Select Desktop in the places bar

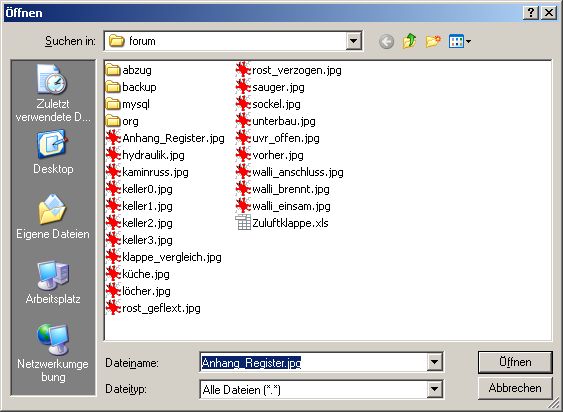[x=53, y=153]
